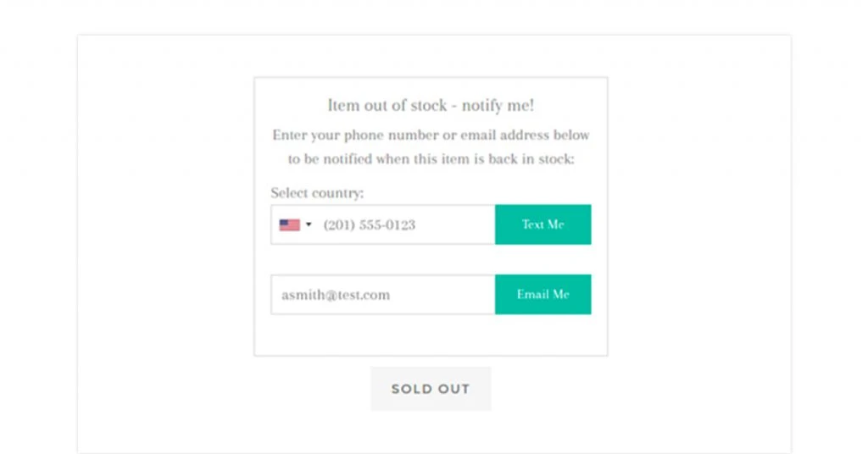Focus the phone number input field
Image resolution: width=868 pixels, height=454 pixels.
[x=382, y=224]
